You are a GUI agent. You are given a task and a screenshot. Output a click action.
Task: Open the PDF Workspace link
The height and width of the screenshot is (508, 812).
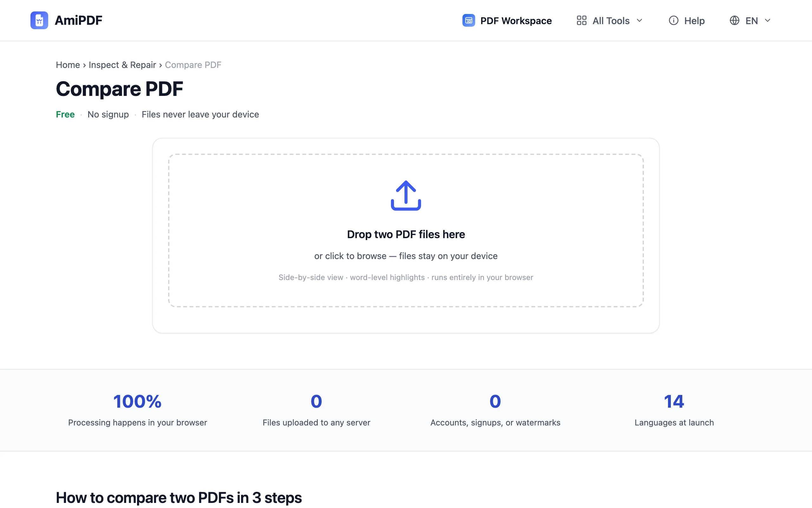pyautogui.click(x=507, y=21)
